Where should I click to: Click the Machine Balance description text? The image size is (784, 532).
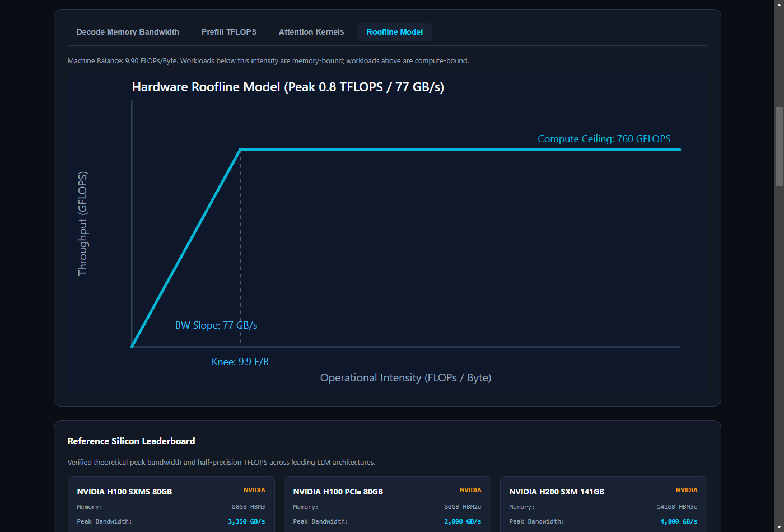click(268, 60)
